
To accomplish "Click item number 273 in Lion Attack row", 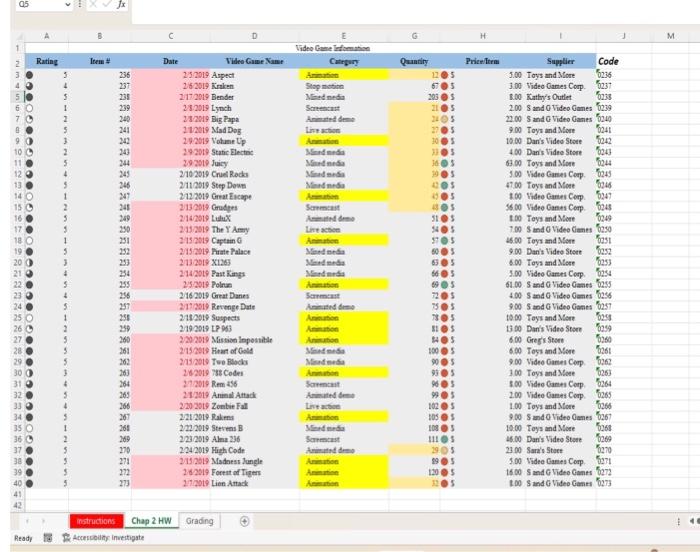I will (x=100, y=483).
